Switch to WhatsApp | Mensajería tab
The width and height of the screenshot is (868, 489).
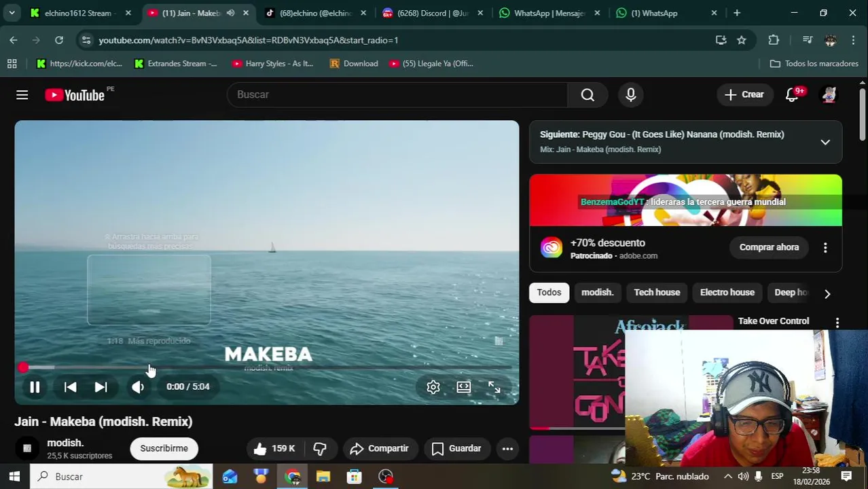tap(549, 13)
